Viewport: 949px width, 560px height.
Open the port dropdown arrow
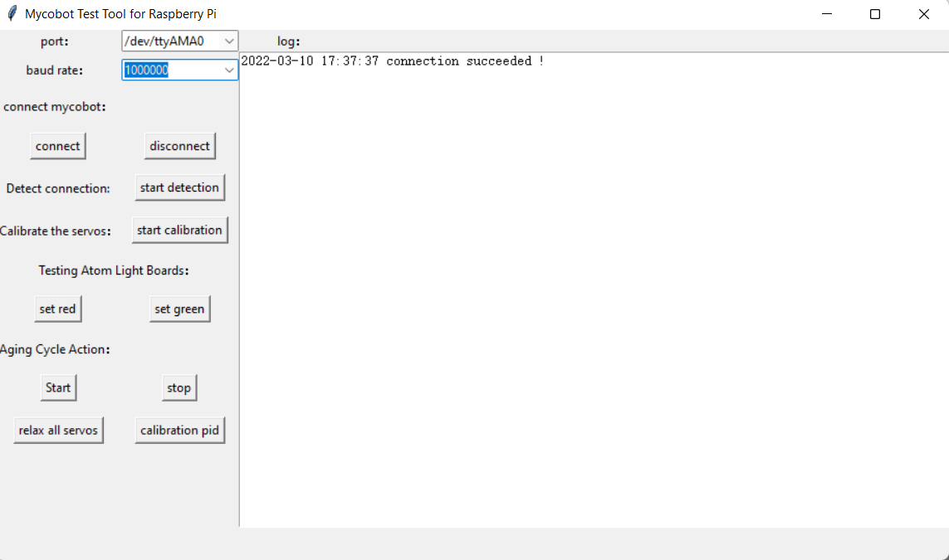pos(229,41)
